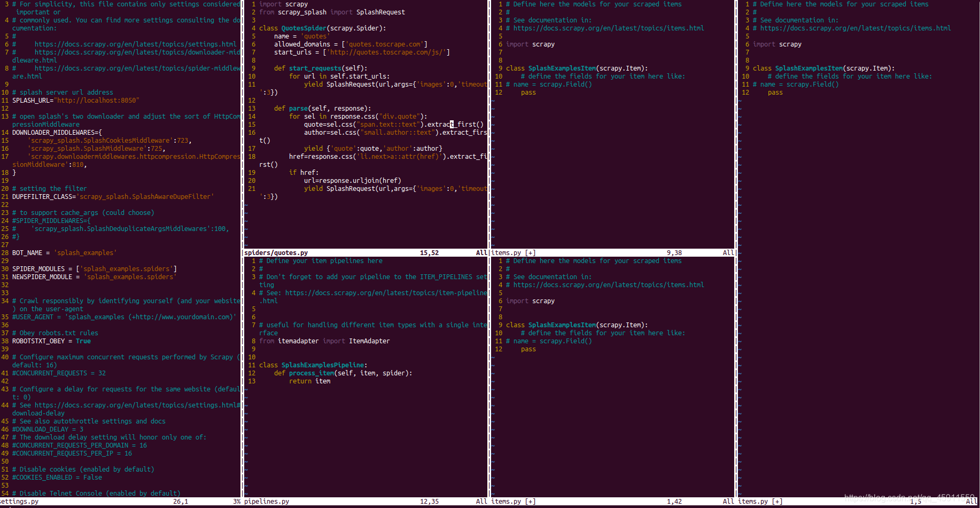Place cursor on DOWNLOADER_MIDDLEWARES={ line

(x=57, y=133)
